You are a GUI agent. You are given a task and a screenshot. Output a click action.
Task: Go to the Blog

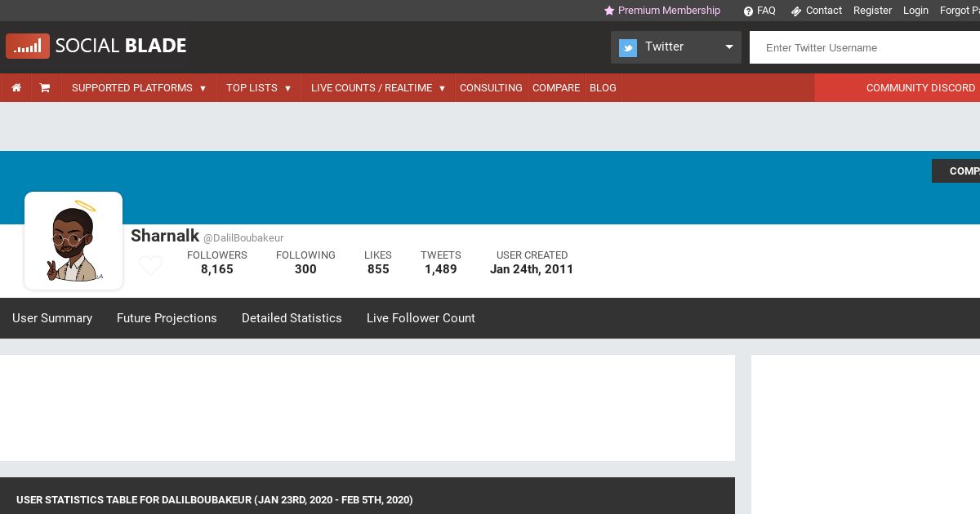(x=603, y=87)
